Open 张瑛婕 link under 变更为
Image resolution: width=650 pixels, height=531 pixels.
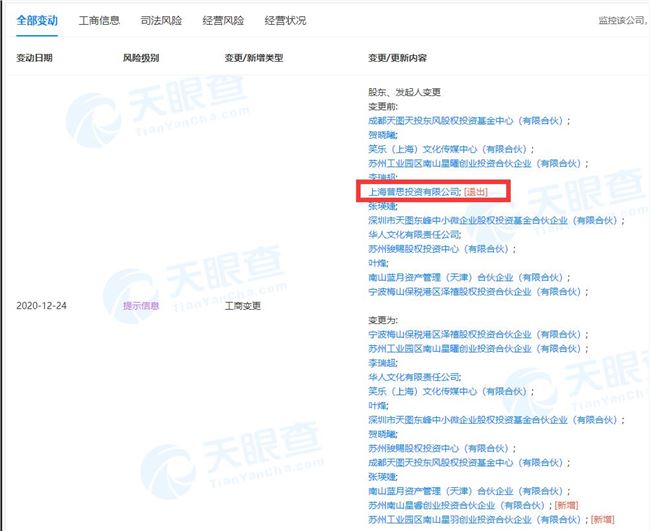(382, 477)
